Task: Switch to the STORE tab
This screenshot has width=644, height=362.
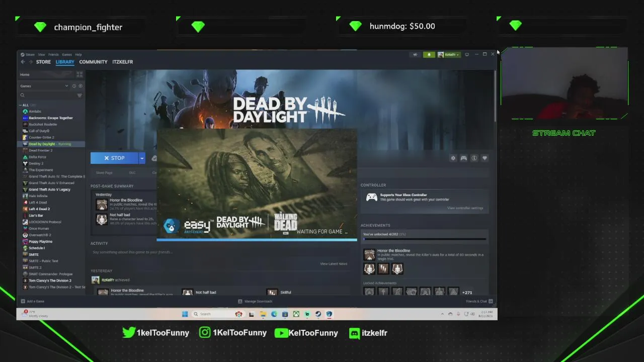Action: point(43,62)
